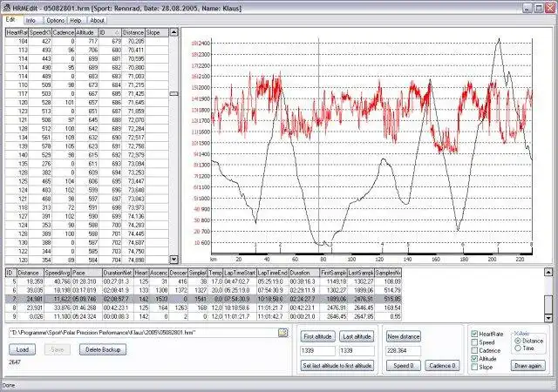558x392 pixels.
Task: Click lap marker 7 on chart
Action: tap(498, 245)
